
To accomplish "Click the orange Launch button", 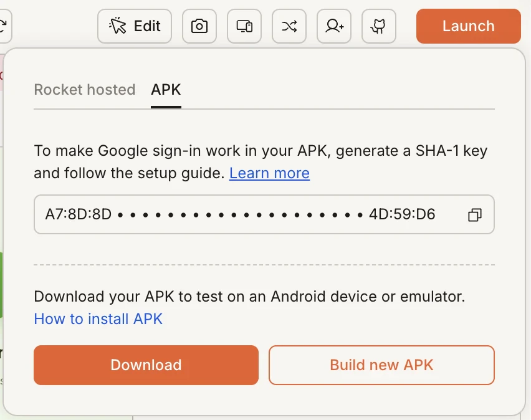I will click(x=468, y=26).
